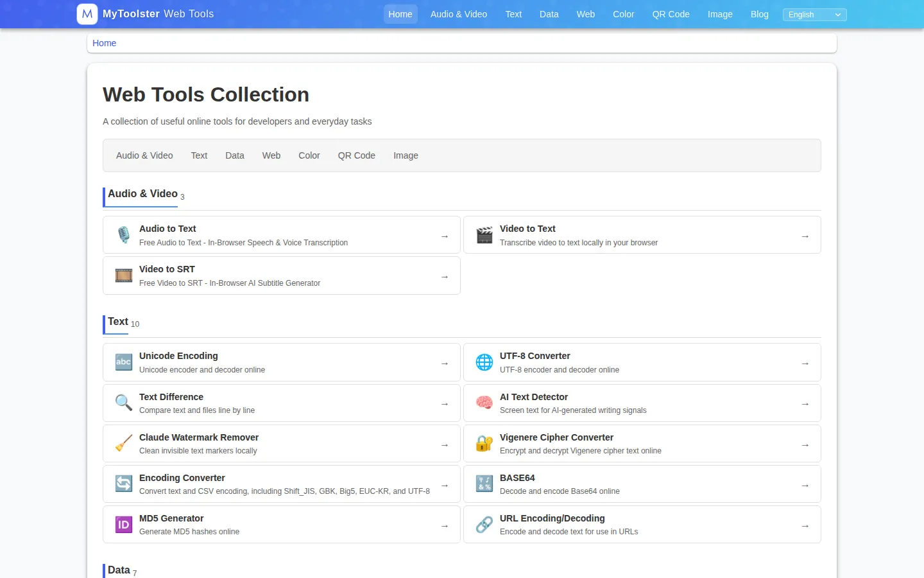Screen dimensions: 924x578
Task: Open Web in the top navigation bar
Action: pyautogui.click(x=586, y=14)
